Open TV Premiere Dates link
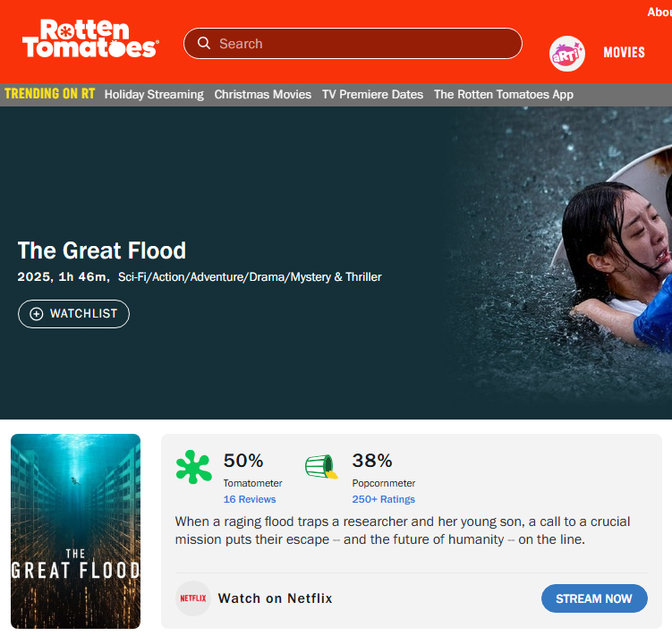This screenshot has height=636, width=672. click(x=372, y=94)
